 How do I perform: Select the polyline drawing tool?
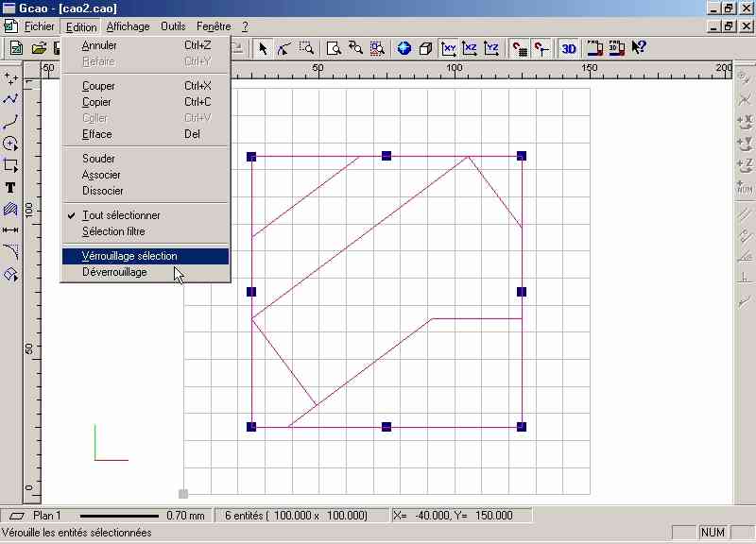pos(10,100)
